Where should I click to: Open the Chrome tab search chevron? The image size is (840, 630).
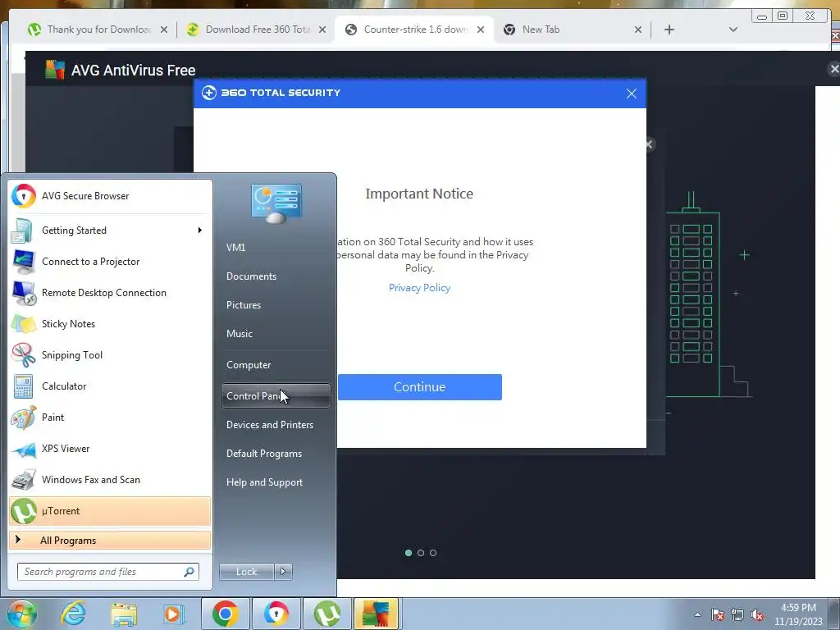click(733, 30)
